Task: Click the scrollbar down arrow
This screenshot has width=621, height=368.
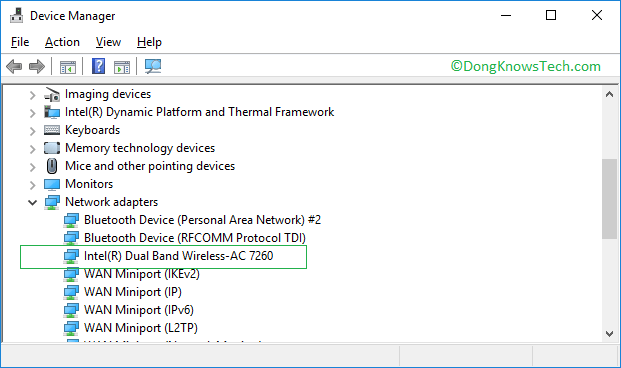Action: point(610,334)
